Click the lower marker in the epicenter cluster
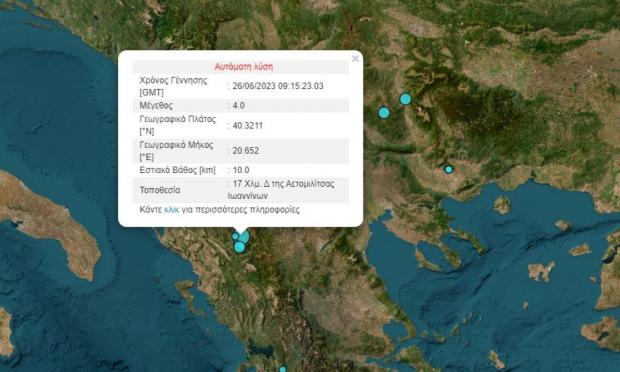 pos(240,247)
